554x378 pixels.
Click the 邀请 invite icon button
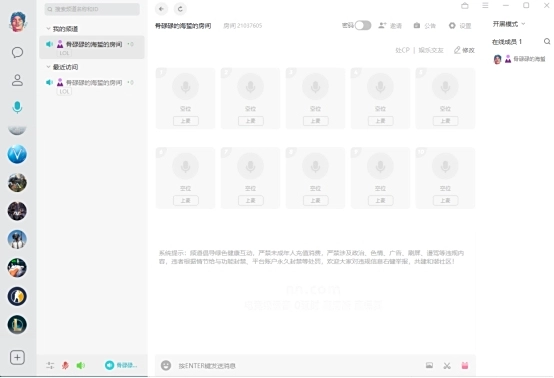pyautogui.click(x=390, y=26)
